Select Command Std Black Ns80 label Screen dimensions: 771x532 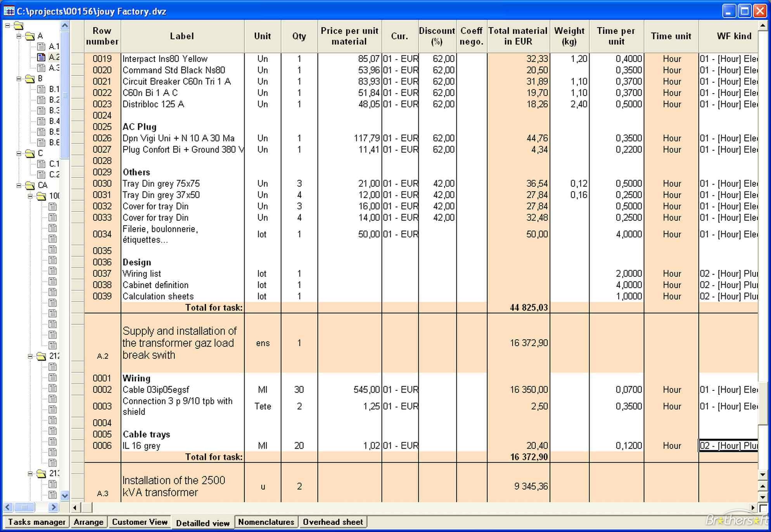(x=182, y=70)
